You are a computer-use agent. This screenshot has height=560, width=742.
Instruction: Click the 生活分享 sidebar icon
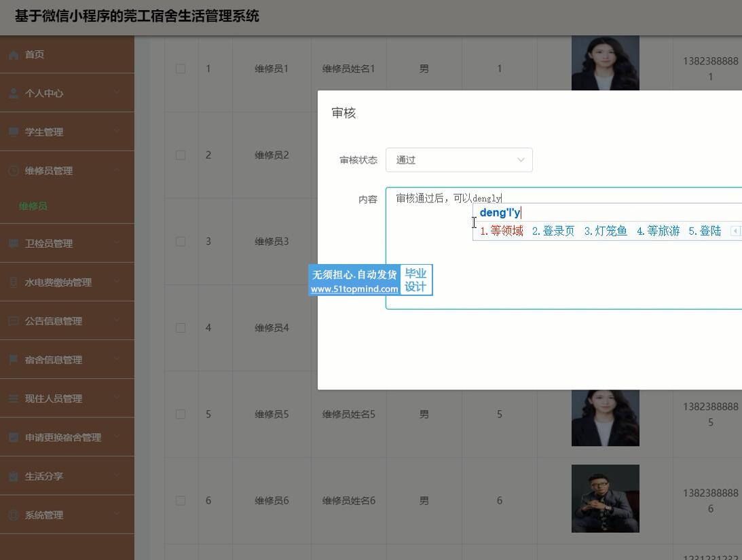pos(14,477)
